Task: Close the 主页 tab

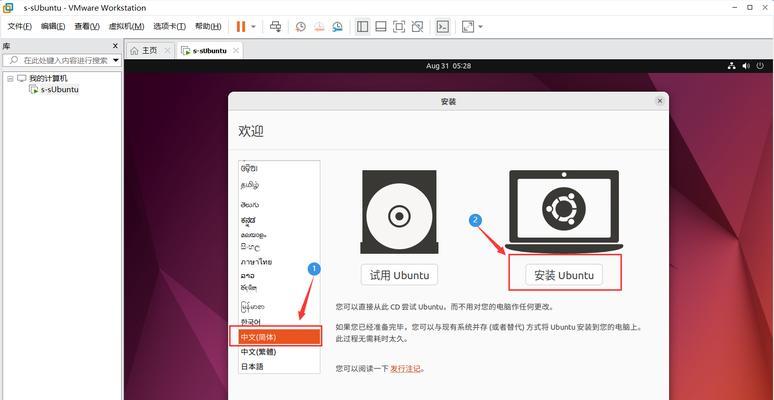Action: 167,50
